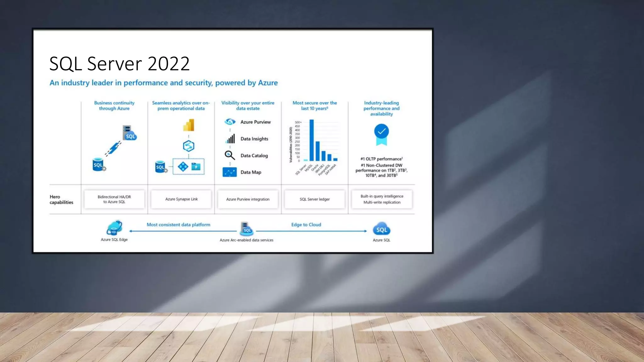Click the Hero capabilities label
644x362 pixels.
pos(61,200)
